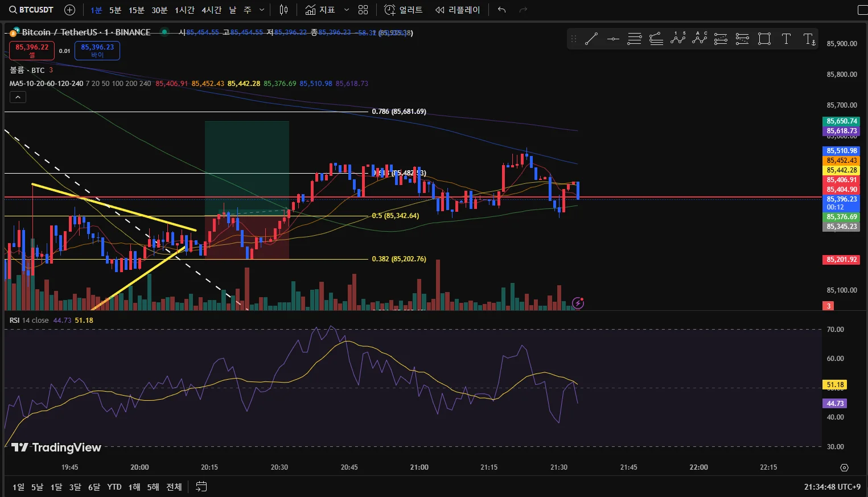Create an alert with 얼러트
Image resolution: width=868 pixels, height=497 pixels.
point(404,10)
